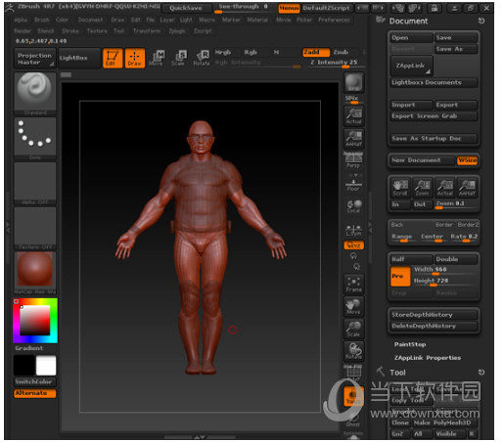Click the Actual size icon on right shelf
The image size is (504, 442).
354,116
